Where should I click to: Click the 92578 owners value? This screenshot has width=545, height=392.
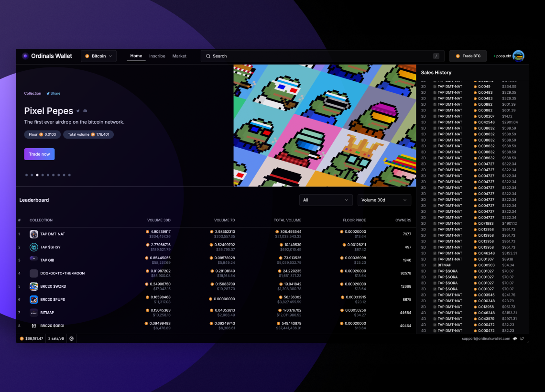405,273
